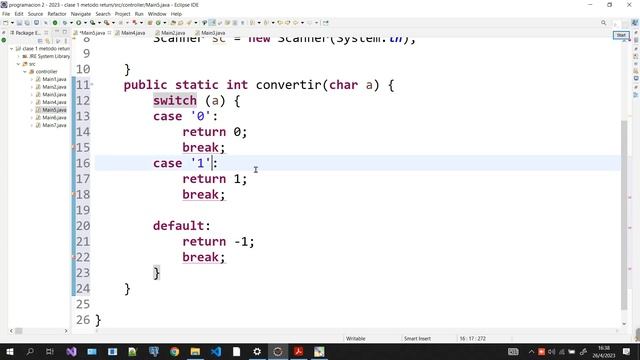Open the Navigate menu
The image size is (640, 360).
pyautogui.click(x=81, y=14)
